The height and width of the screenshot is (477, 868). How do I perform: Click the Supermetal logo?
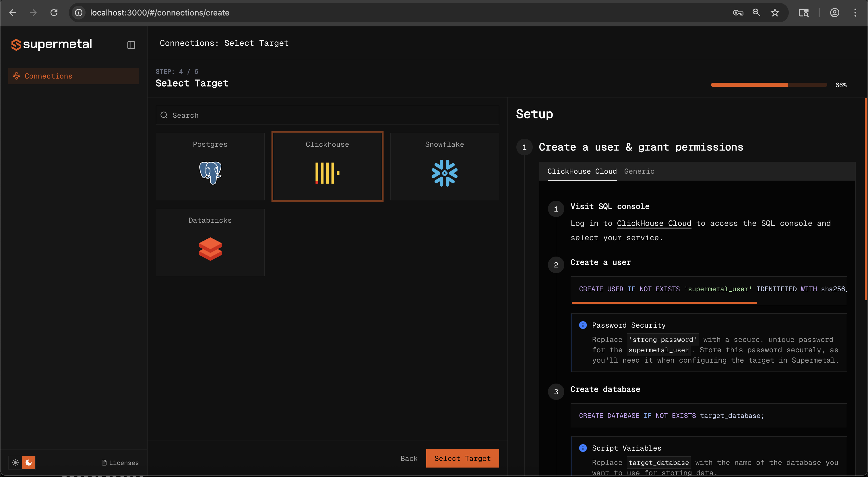(51, 44)
